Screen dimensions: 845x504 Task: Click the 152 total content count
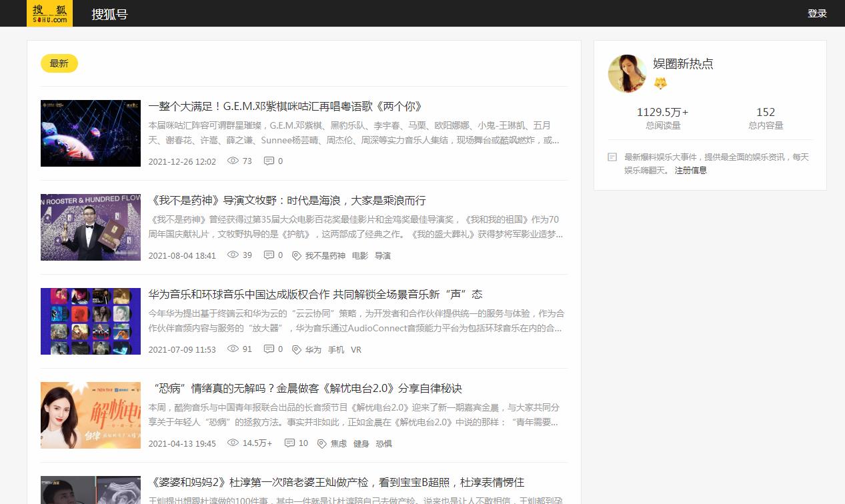tap(766, 112)
